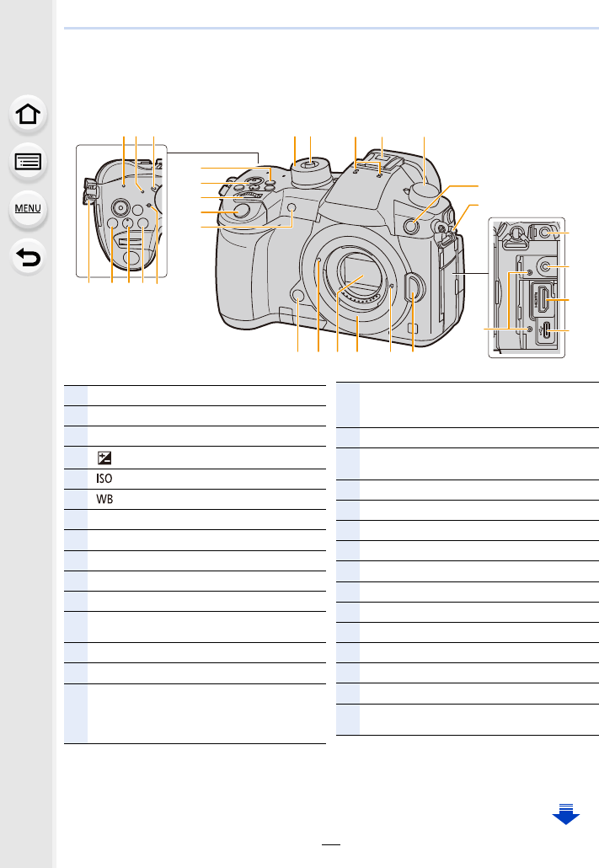Go to next page with blue down arrow

pos(566,814)
